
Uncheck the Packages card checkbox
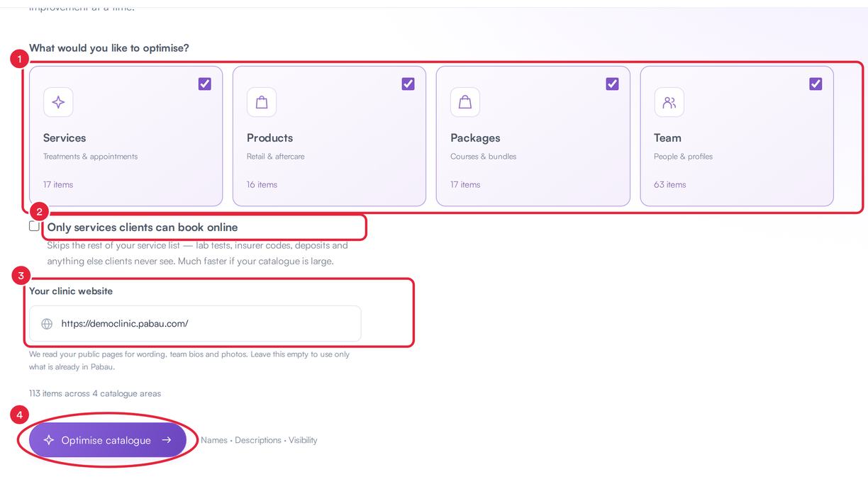(x=612, y=84)
